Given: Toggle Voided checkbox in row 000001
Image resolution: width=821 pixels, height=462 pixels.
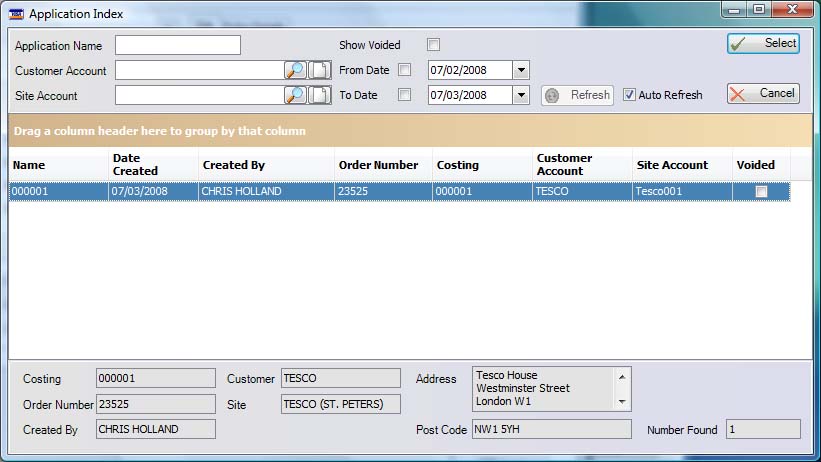Looking at the screenshot, I should (x=761, y=192).
